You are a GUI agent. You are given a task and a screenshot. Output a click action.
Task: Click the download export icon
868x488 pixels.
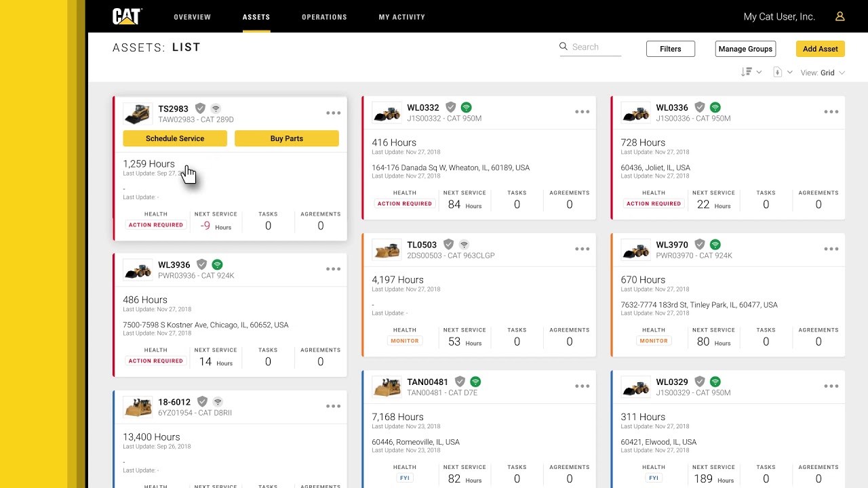[778, 72]
